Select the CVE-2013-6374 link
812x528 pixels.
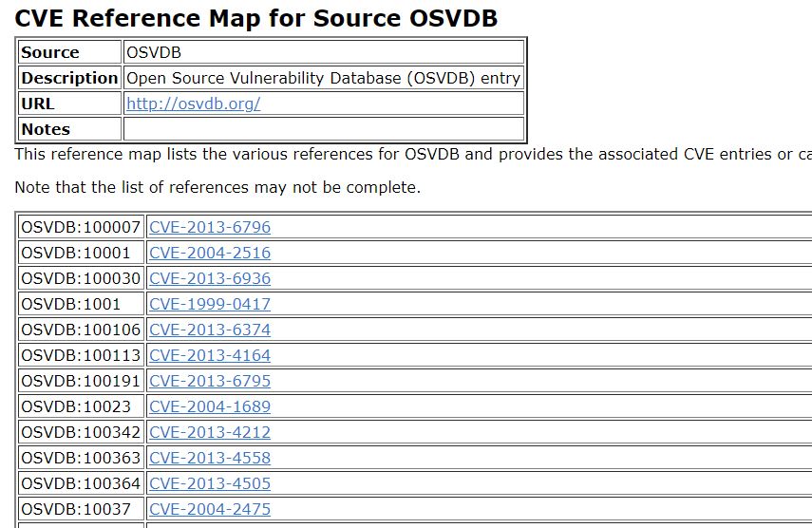[x=210, y=330]
